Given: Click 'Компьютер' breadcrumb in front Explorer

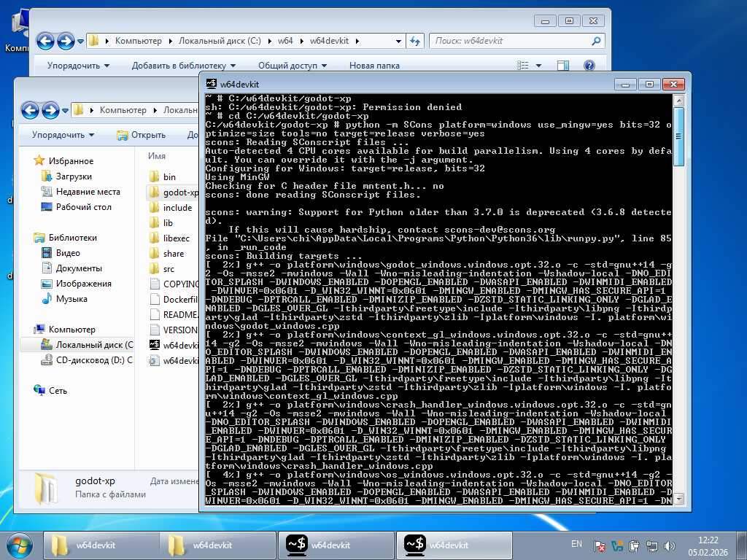Looking at the screenshot, I should click(x=123, y=110).
